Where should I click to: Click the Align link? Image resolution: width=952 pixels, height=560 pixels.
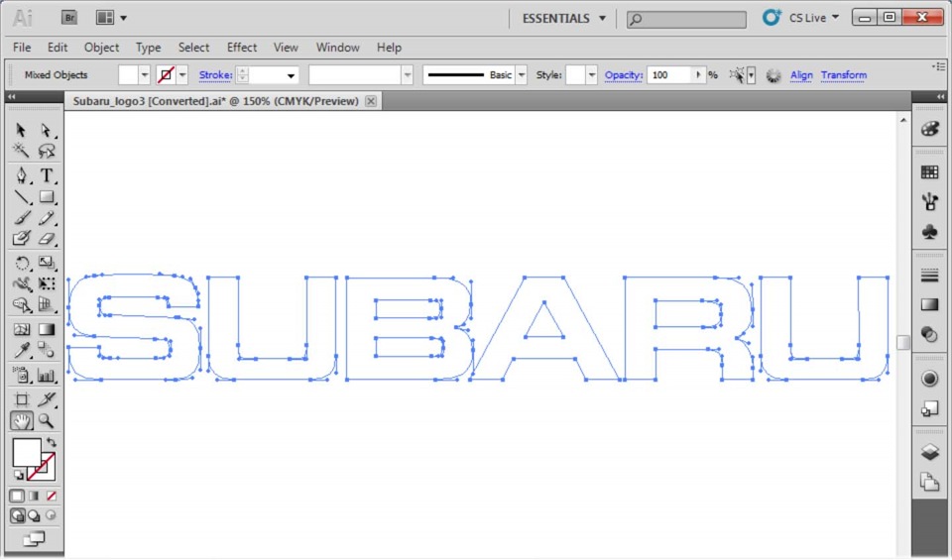[801, 75]
